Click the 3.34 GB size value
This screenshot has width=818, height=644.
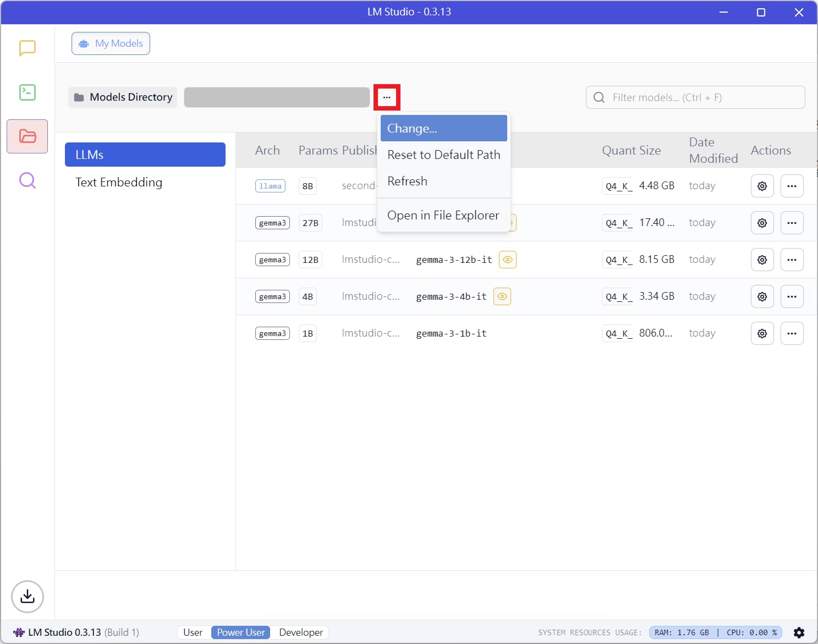657,296
